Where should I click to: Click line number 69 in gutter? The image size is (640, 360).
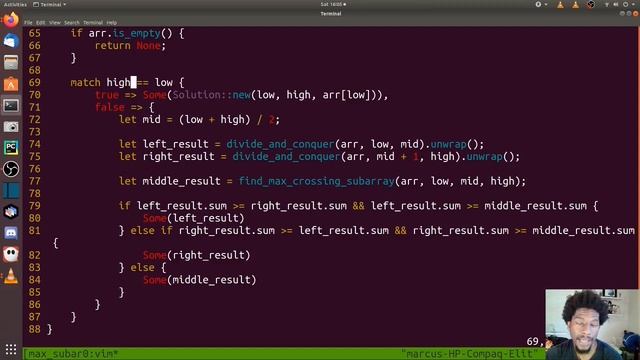tap(35, 82)
